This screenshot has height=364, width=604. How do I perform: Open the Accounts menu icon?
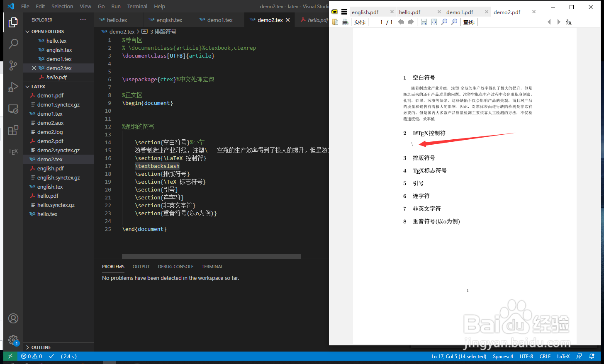[13, 318]
